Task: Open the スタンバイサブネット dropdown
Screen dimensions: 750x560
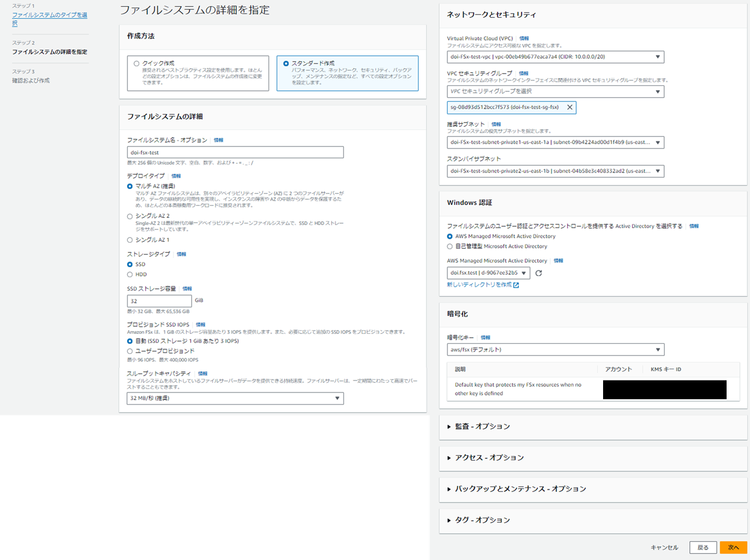Action: point(555,171)
